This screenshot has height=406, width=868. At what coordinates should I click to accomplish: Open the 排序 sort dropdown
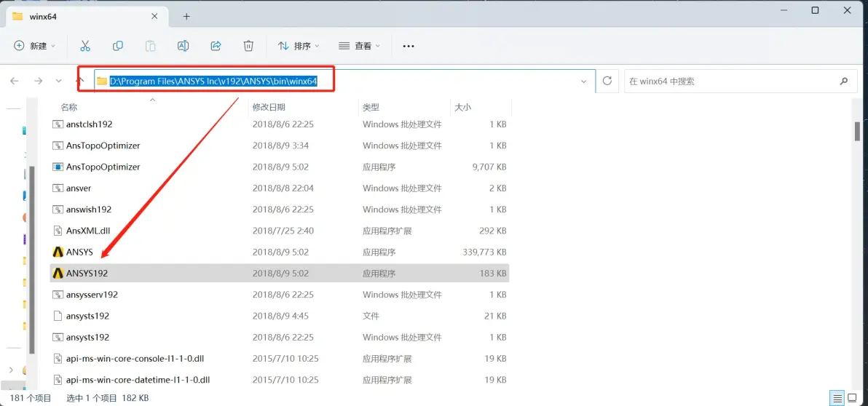(299, 46)
